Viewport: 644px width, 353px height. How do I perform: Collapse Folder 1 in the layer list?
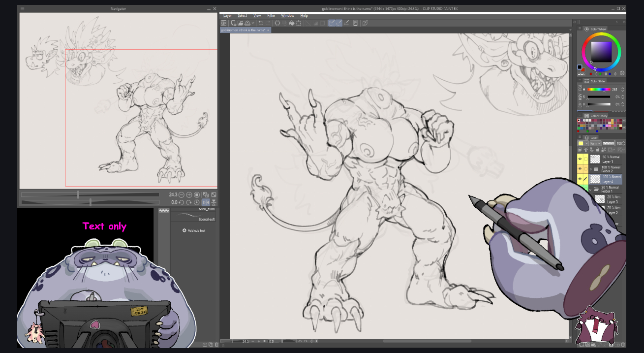[590, 190]
